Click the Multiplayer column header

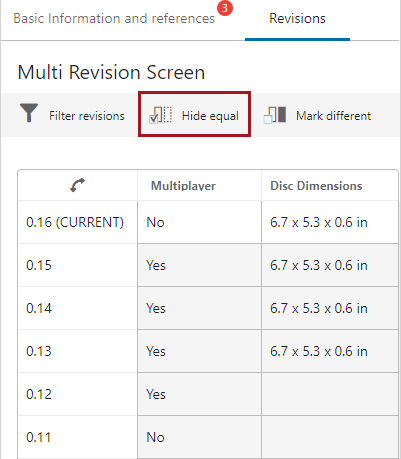183,186
